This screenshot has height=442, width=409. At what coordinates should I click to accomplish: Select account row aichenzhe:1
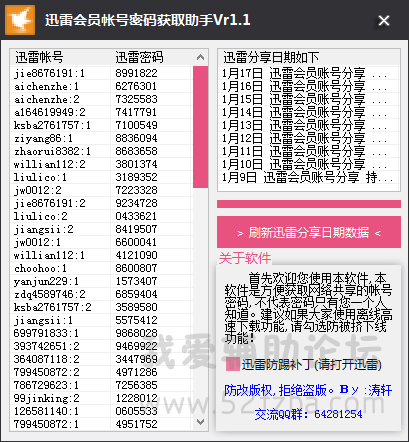point(102,86)
